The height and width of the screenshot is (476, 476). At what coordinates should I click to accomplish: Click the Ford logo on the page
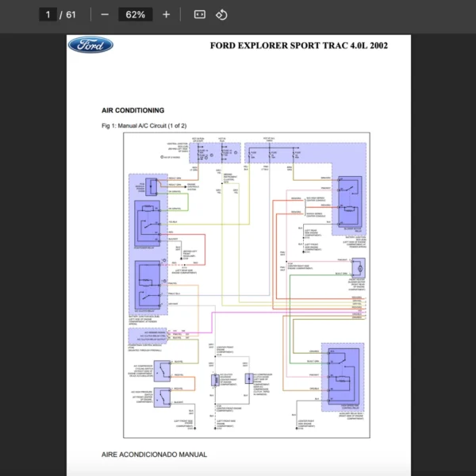click(x=90, y=45)
